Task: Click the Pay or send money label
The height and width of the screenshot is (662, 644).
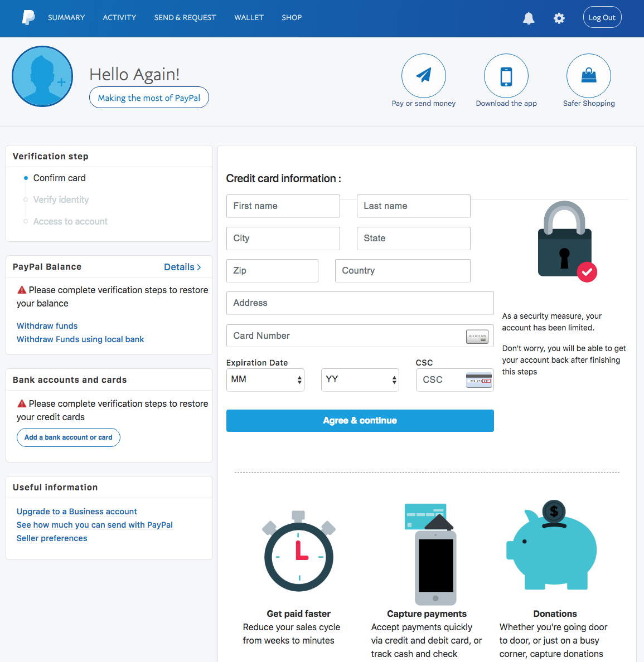Action: pyautogui.click(x=423, y=104)
